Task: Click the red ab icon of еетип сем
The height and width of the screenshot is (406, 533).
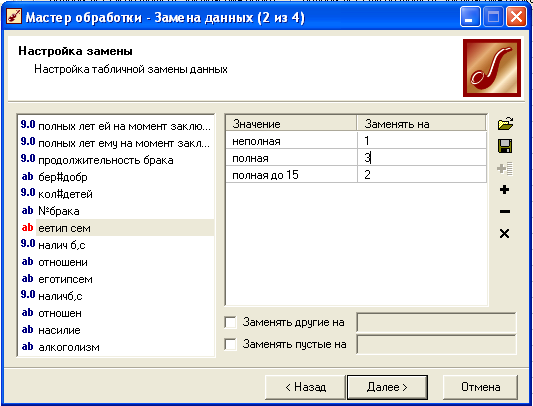Action: (x=28, y=227)
